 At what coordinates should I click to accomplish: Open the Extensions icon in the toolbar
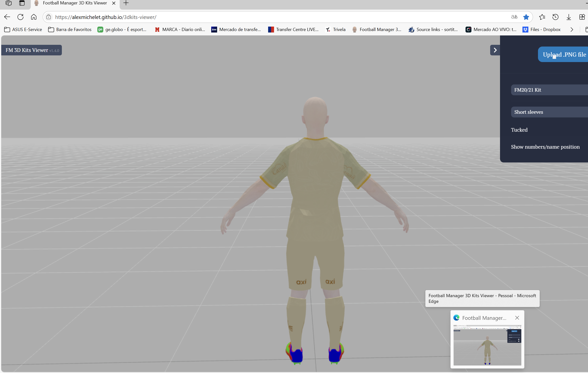coord(582,17)
